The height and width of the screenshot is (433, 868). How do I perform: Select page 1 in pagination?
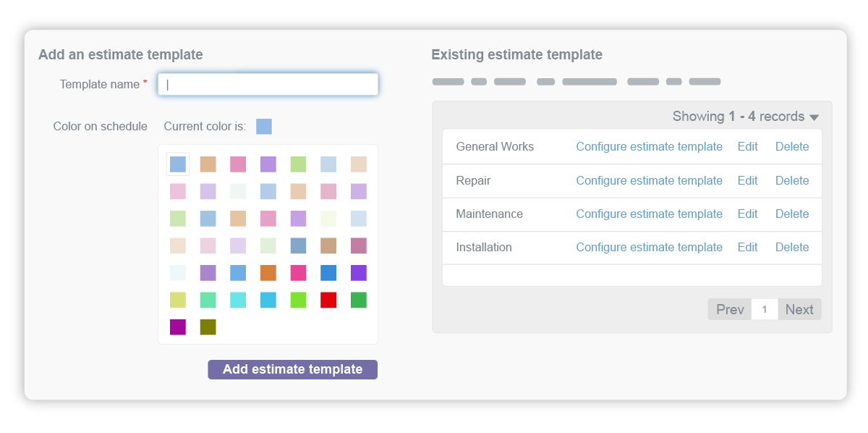pos(765,309)
